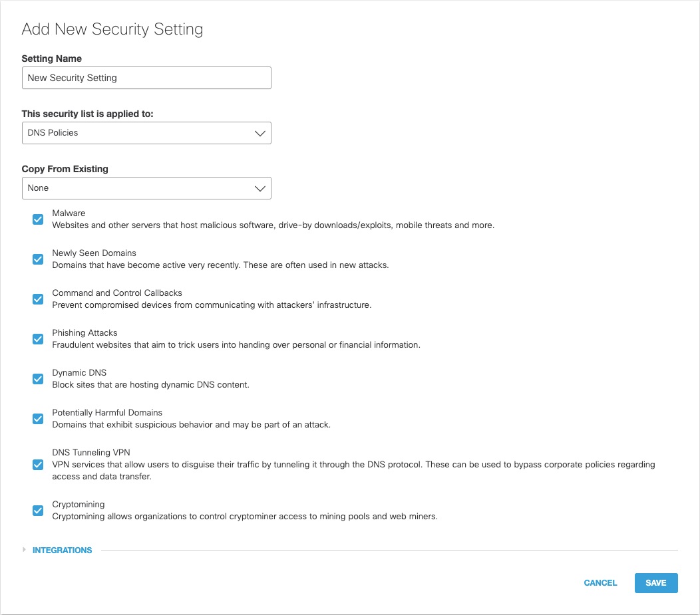The height and width of the screenshot is (615, 700).
Task: Click the Phishing Attacks label text
Action: 85,333
